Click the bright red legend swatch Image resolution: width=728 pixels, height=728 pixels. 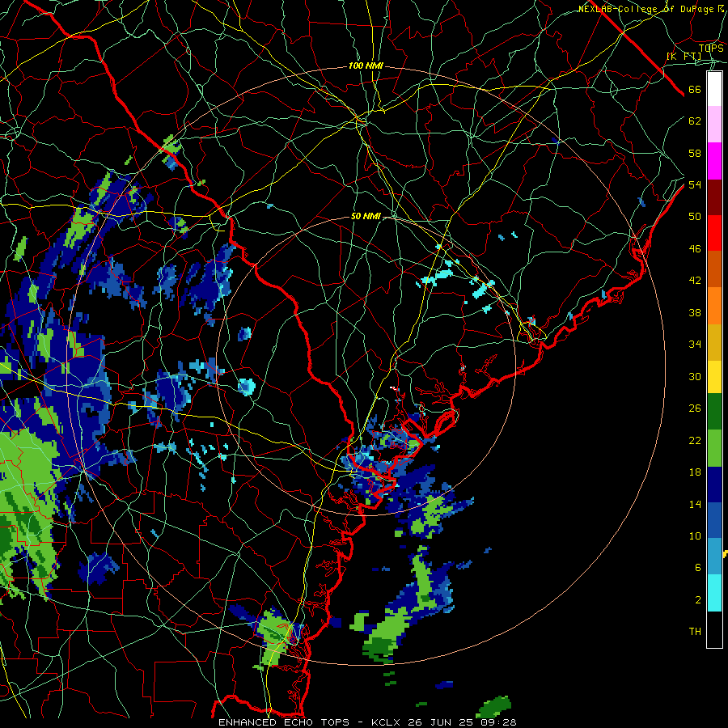(714, 233)
